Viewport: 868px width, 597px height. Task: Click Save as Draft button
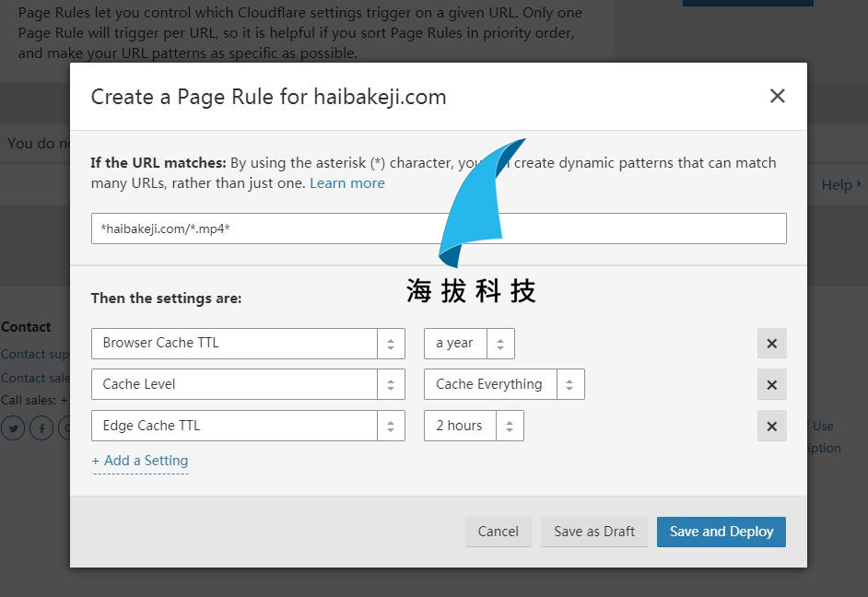594,532
